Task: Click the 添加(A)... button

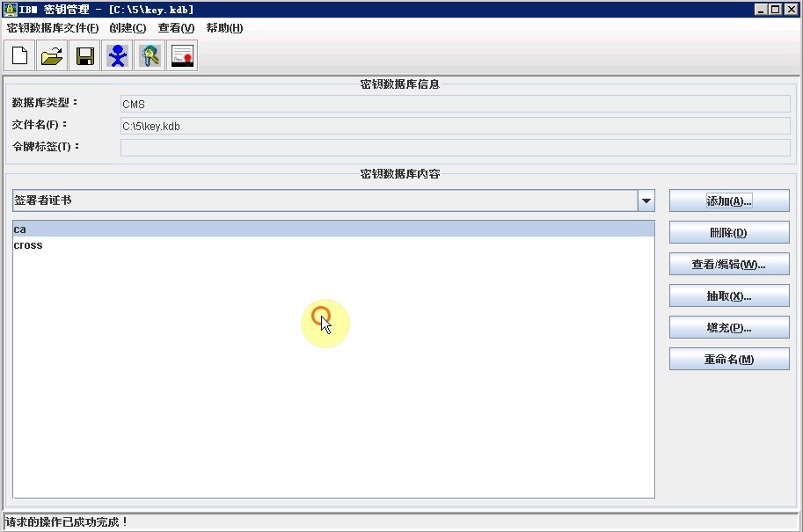Action: pos(728,200)
